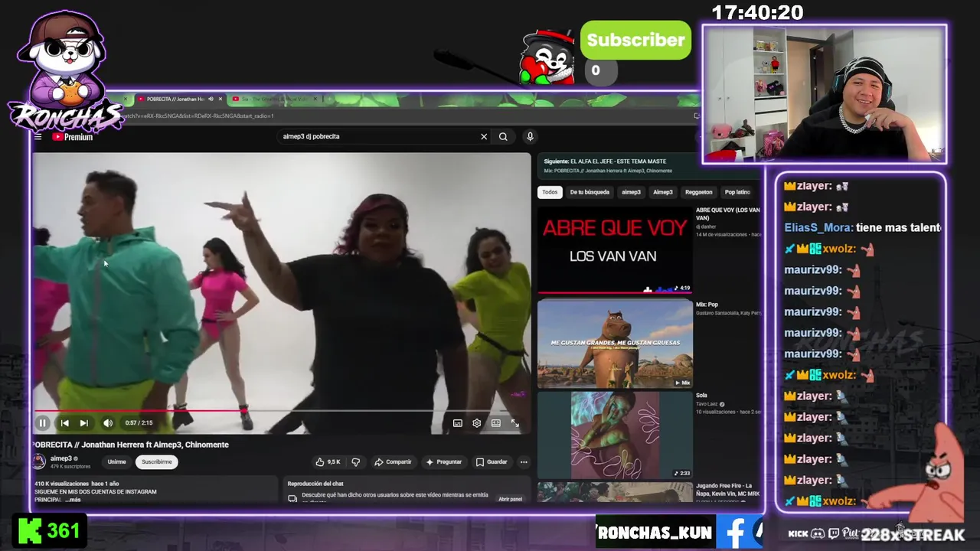Open the more actions three-dot menu
This screenshot has height=551, width=980.
pos(524,461)
